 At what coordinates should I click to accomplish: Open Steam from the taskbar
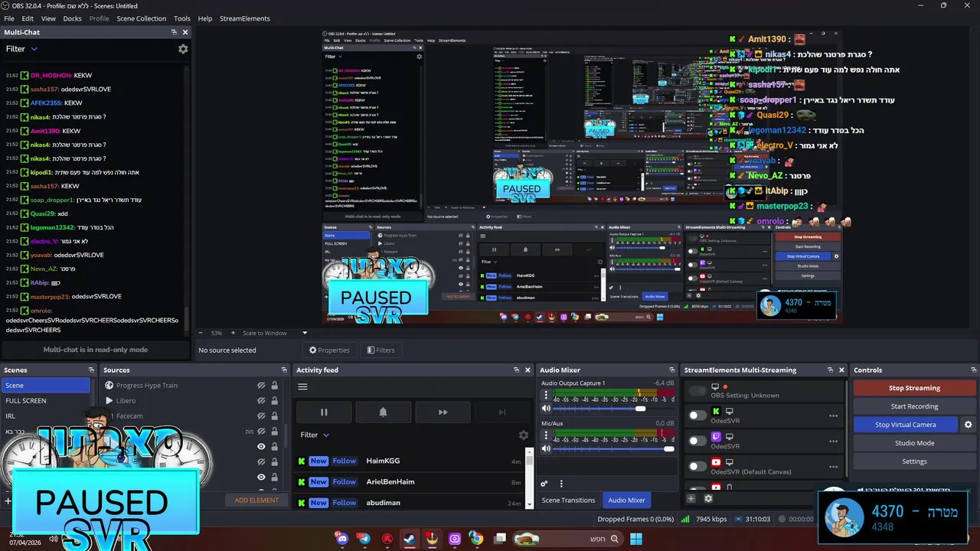(x=410, y=539)
